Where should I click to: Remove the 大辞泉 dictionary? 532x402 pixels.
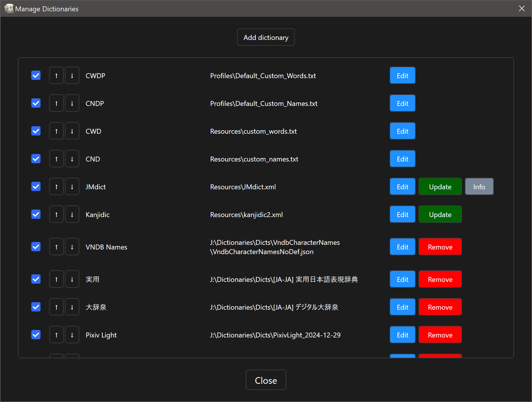pos(440,307)
